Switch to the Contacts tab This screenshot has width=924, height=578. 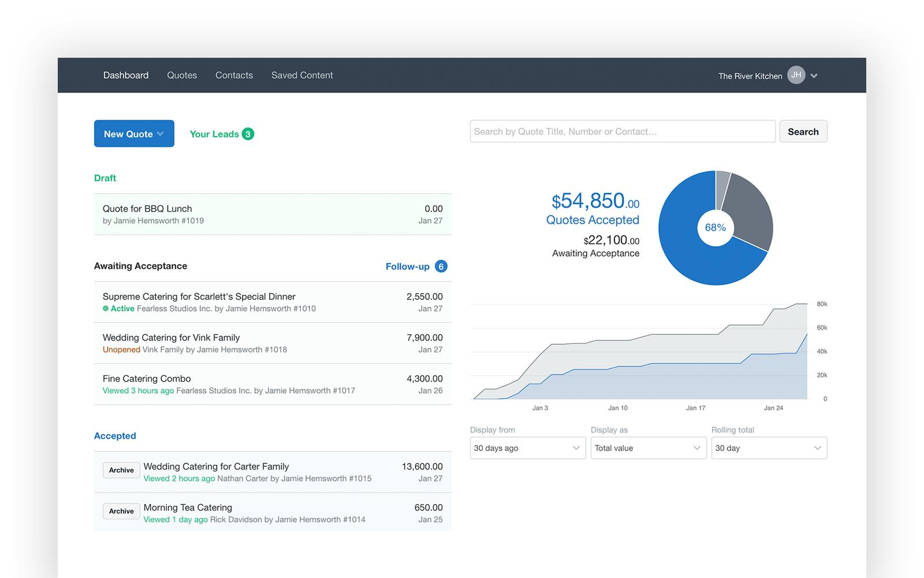[x=234, y=75]
